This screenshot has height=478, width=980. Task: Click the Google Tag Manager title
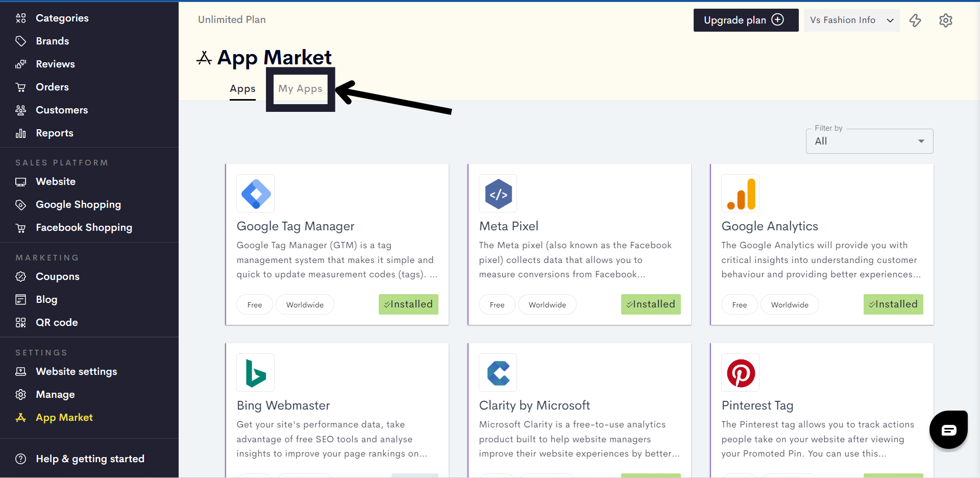[x=296, y=226]
